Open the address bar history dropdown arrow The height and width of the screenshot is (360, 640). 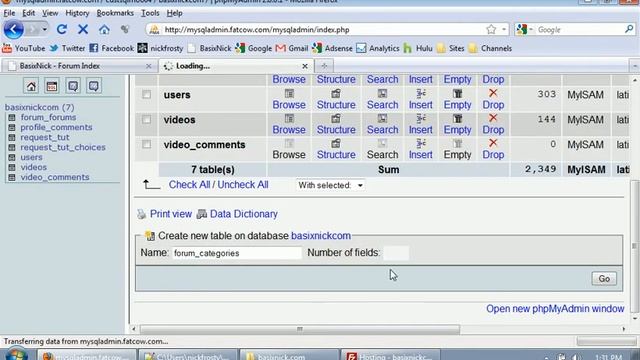[504, 29]
